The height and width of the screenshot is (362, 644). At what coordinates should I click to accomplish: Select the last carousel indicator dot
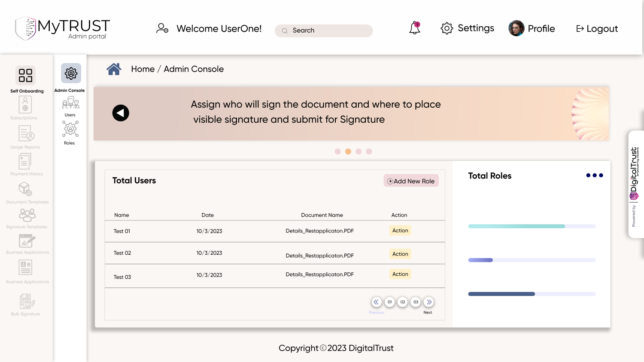pos(369,151)
